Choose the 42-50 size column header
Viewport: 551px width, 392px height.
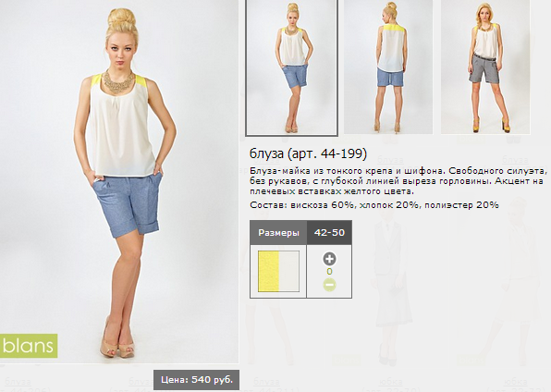(x=329, y=233)
